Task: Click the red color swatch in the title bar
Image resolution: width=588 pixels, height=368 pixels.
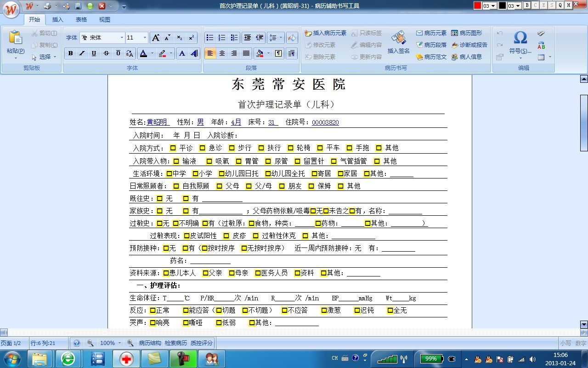Action: pos(478,6)
